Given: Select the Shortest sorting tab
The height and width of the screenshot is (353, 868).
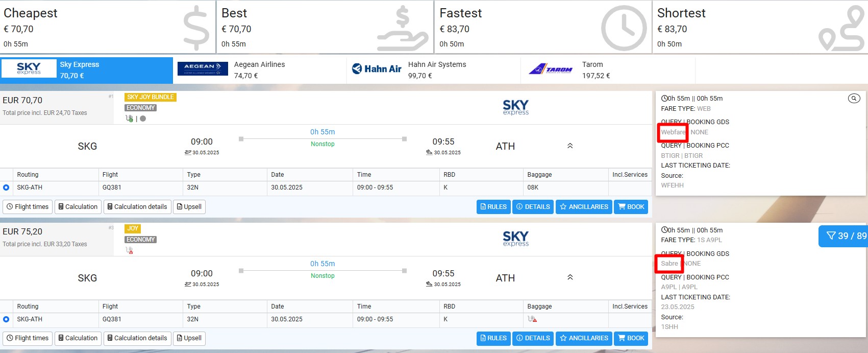Looking at the screenshot, I should pyautogui.click(x=760, y=27).
